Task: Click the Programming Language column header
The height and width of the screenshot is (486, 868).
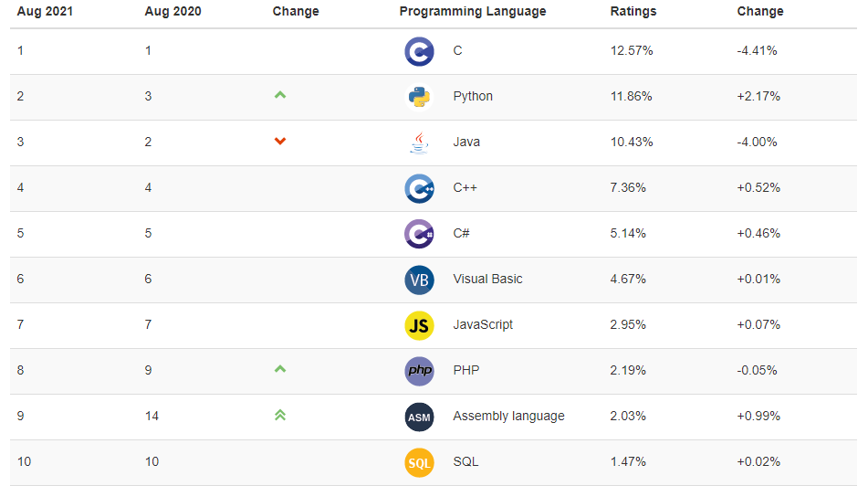Action: point(472,12)
